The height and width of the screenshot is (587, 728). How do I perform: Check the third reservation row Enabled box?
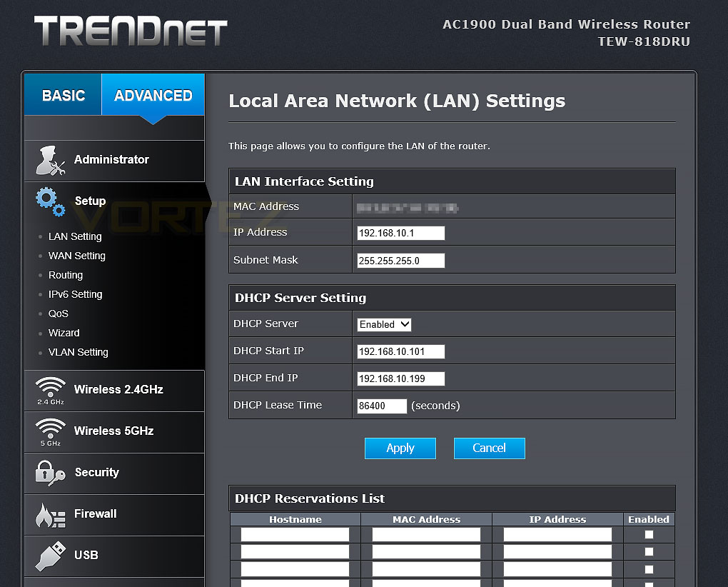pos(649,569)
